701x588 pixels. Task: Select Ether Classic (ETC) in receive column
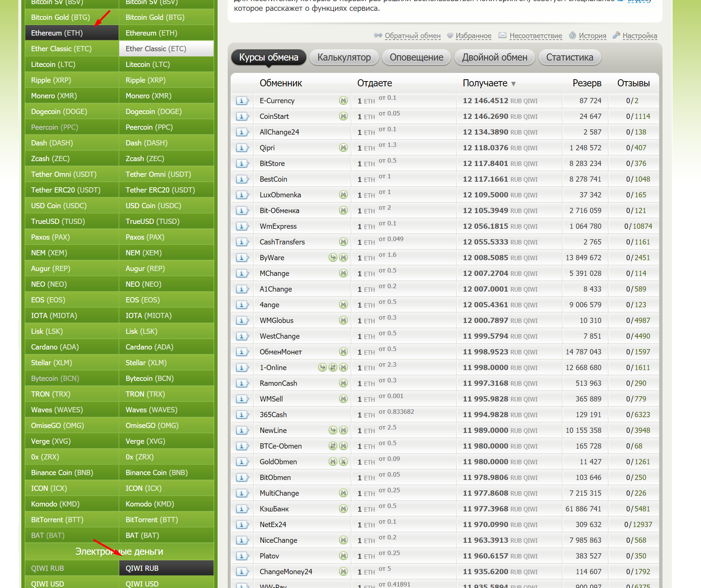pyautogui.click(x=166, y=49)
